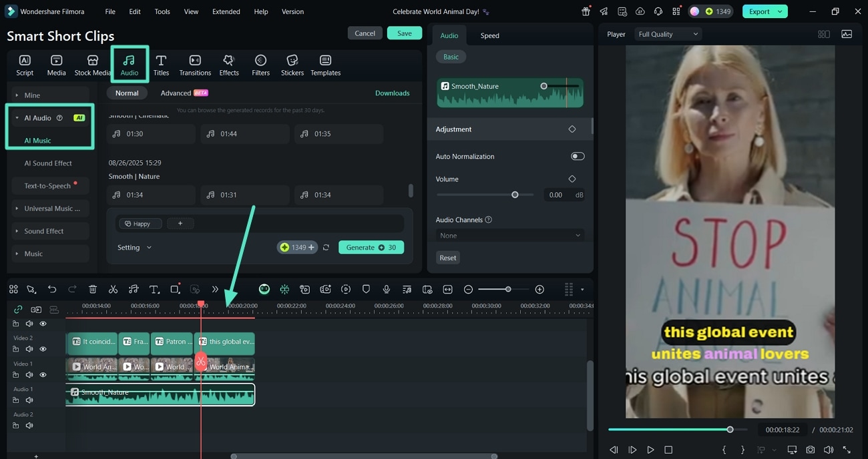This screenshot has width=868, height=459.
Task: Click the player progress slider handle
Action: pos(730,430)
